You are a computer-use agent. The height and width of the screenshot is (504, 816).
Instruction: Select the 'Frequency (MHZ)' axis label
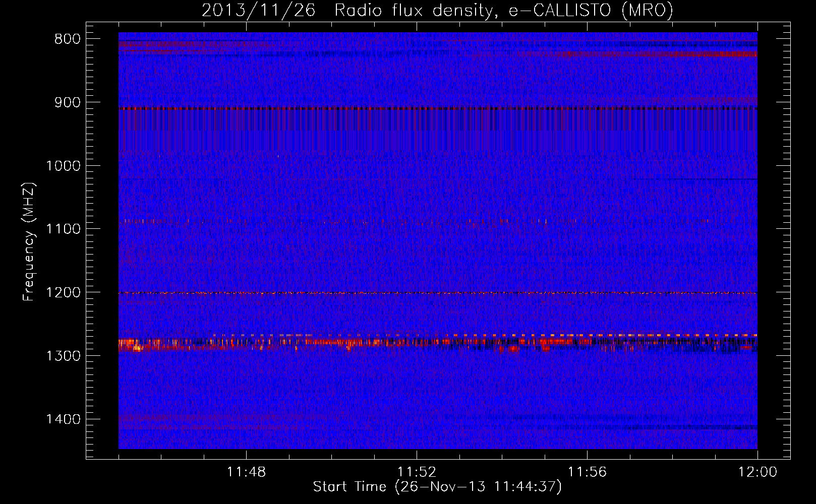29,242
